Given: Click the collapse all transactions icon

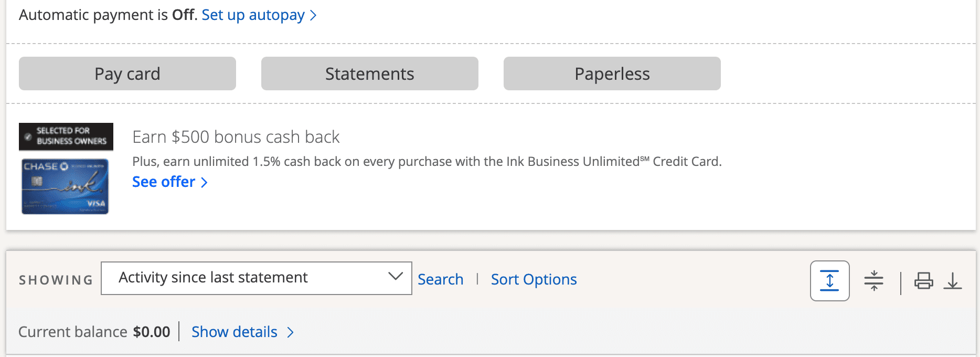Looking at the screenshot, I should click(x=874, y=280).
